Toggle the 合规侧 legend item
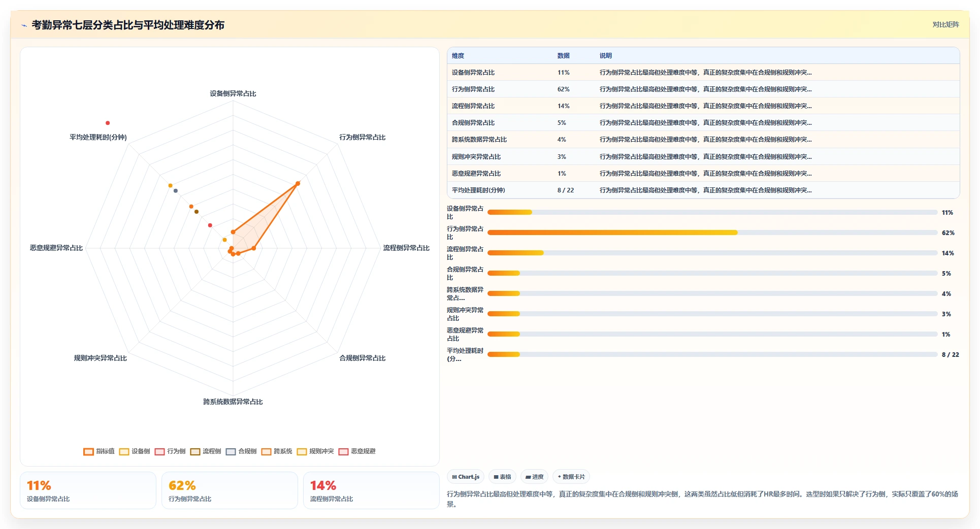Viewport: 980px width, 529px height. 241,451
